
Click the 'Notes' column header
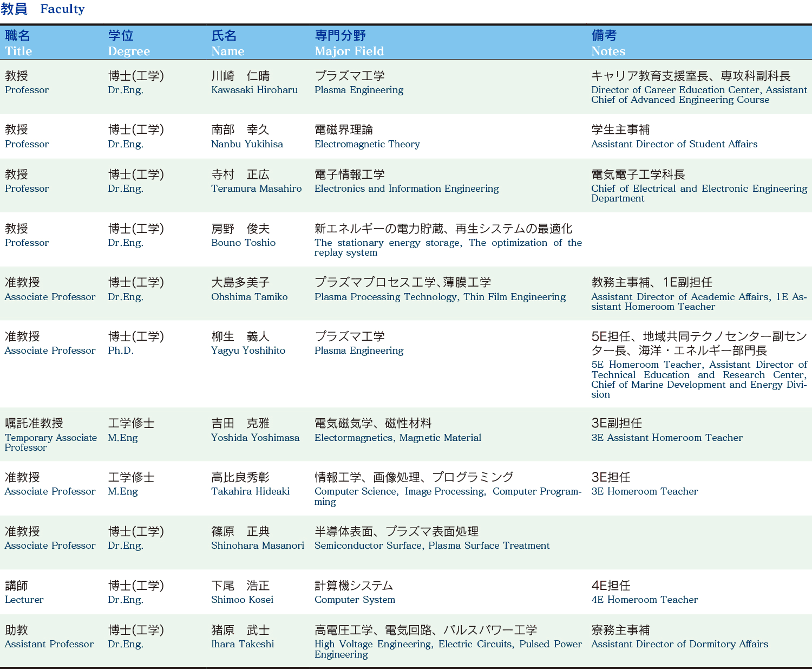[608, 51]
